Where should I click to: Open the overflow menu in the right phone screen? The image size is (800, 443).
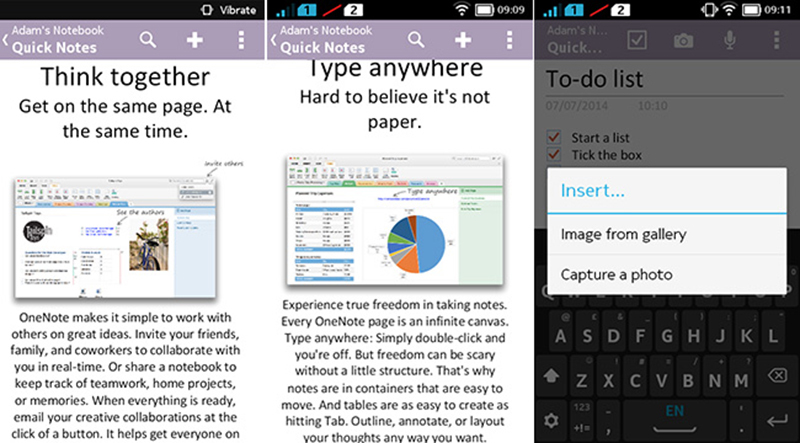pos(776,40)
